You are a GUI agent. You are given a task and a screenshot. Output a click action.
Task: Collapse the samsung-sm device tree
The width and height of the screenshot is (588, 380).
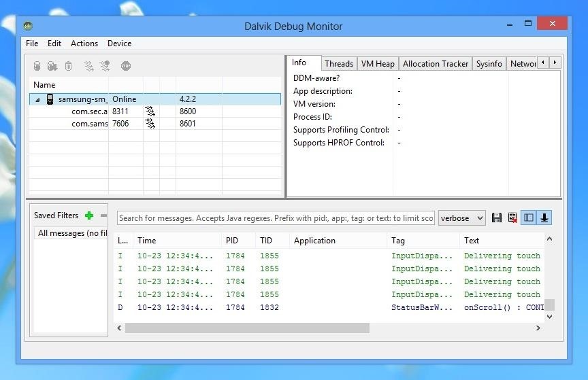[37, 100]
